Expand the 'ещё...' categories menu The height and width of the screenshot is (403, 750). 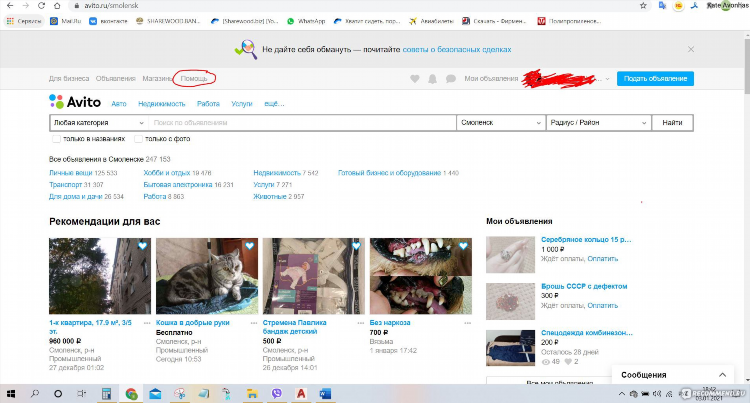click(274, 104)
